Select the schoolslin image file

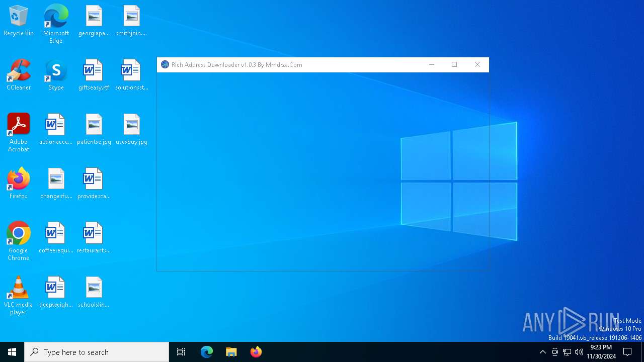94,293
